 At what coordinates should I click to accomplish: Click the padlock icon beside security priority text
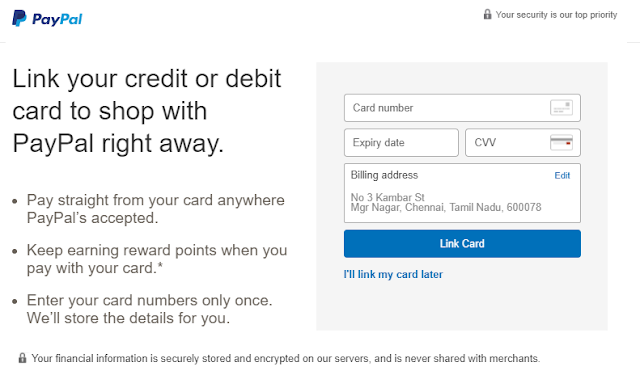click(x=487, y=14)
